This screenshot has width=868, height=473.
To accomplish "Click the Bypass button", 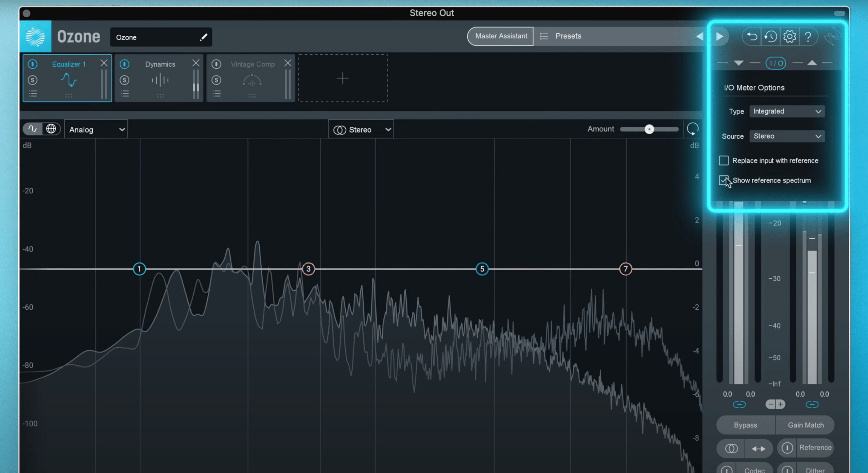I will pyautogui.click(x=745, y=425).
